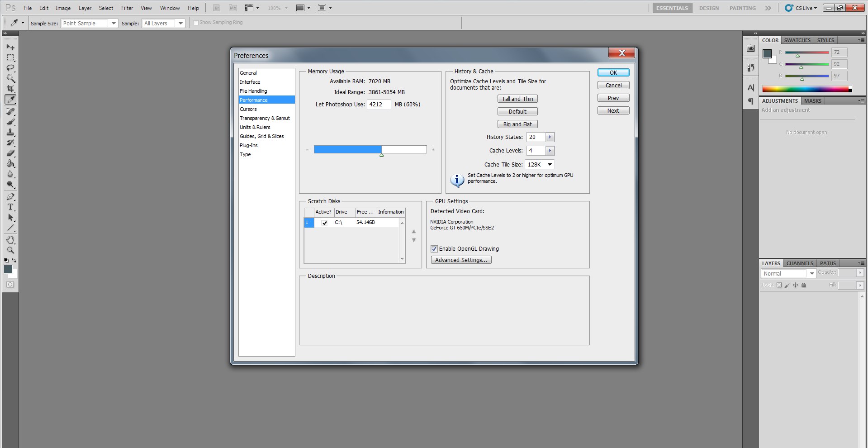
Task: Select the Paint Bucket tool
Action: coord(10,163)
